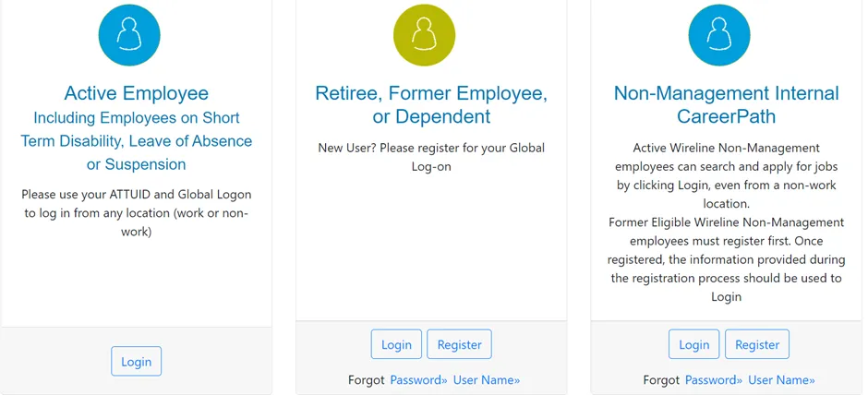868x395 pixels.
Task: Open Forgot User Name link in Retiree card
Action: click(x=486, y=380)
